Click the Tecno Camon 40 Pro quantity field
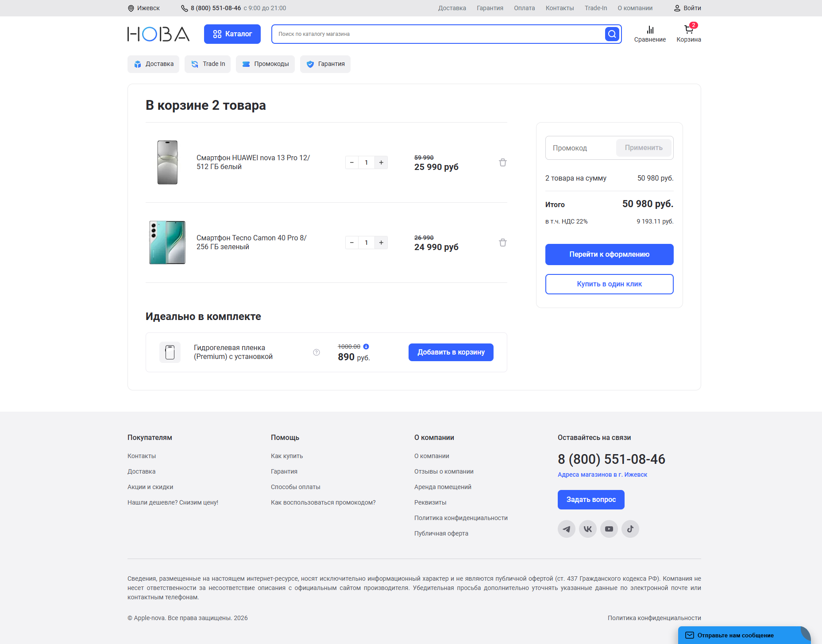Viewport: 822px width, 644px height. pyautogui.click(x=367, y=243)
